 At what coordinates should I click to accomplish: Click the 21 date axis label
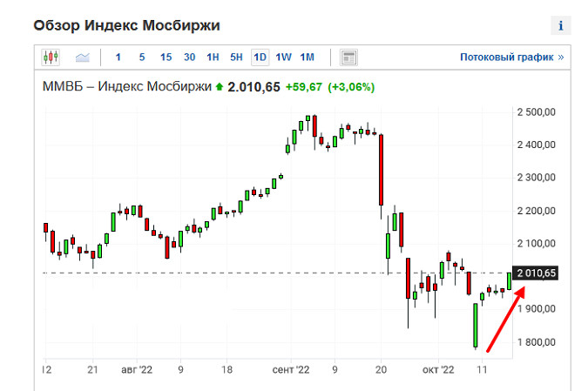pyautogui.click(x=92, y=370)
